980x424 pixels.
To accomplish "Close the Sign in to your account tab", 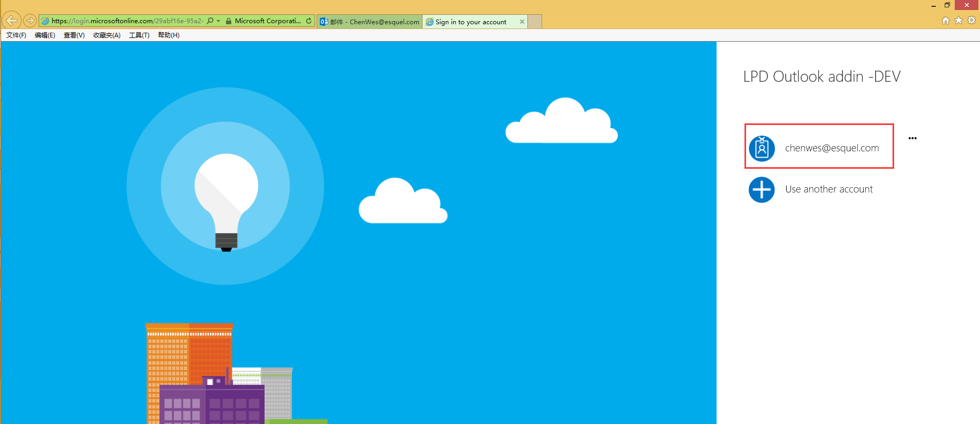I will click(x=522, y=22).
